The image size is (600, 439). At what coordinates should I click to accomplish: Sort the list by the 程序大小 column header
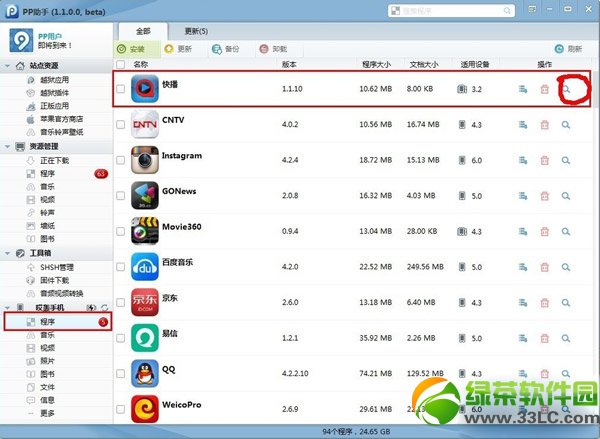[376, 64]
